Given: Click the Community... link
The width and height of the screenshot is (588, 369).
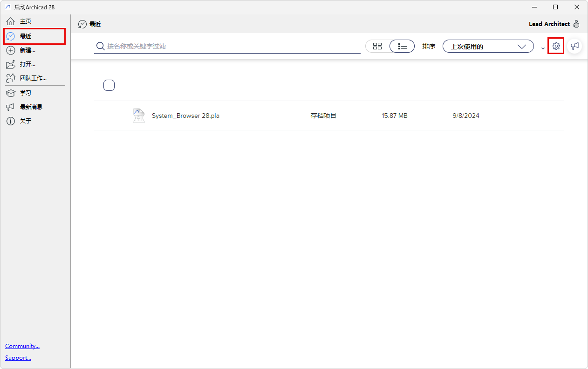Looking at the screenshot, I should pos(22,346).
